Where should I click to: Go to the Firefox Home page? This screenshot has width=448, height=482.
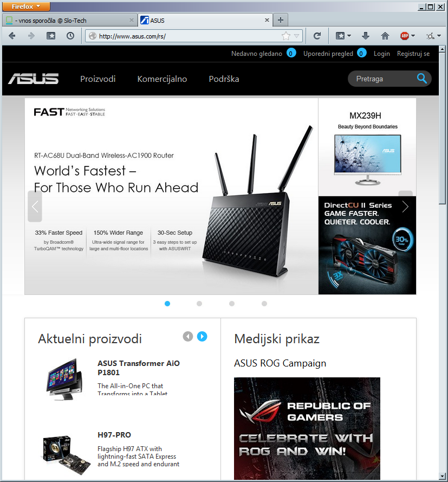coord(385,36)
